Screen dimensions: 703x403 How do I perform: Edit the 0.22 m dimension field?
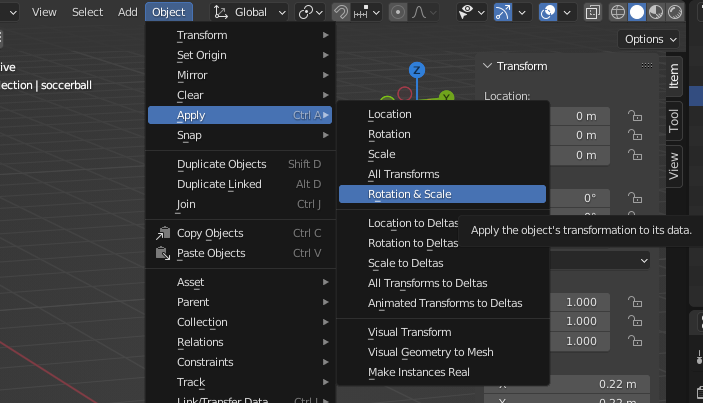coord(567,384)
